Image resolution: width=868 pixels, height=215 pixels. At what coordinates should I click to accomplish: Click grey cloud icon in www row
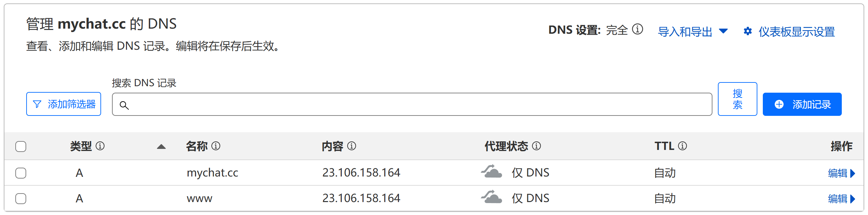(492, 197)
